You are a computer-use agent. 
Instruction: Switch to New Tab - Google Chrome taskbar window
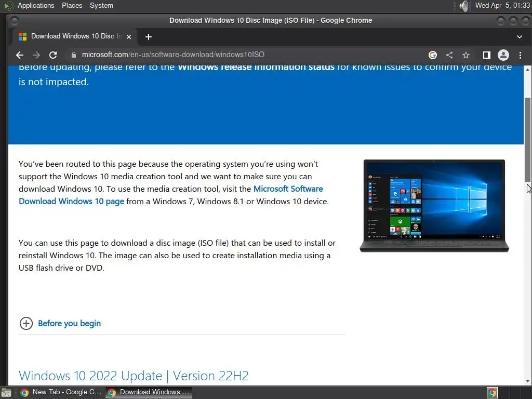61,392
